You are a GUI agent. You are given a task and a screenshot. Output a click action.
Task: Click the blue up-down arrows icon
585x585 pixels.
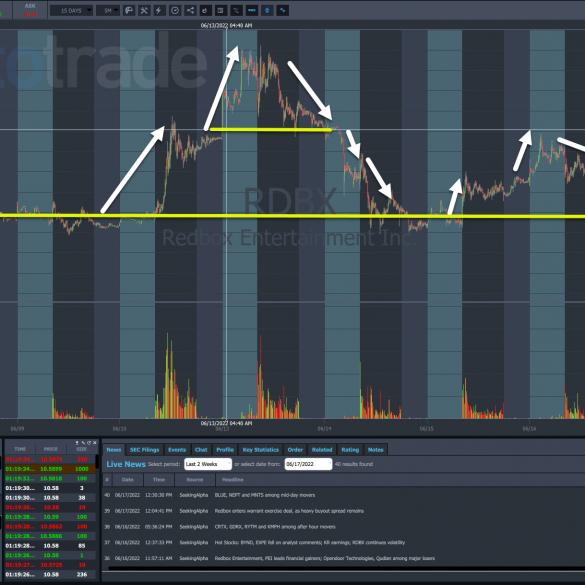[267, 10]
